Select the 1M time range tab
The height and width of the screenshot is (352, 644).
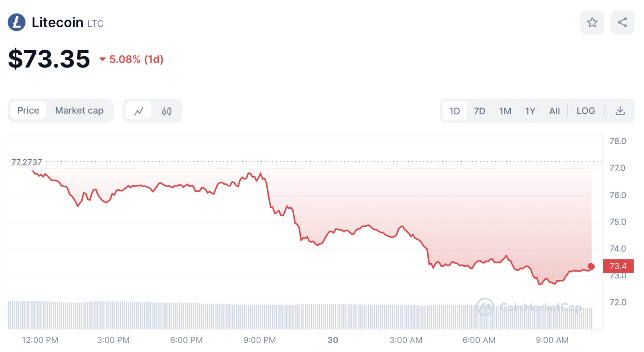tap(505, 111)
